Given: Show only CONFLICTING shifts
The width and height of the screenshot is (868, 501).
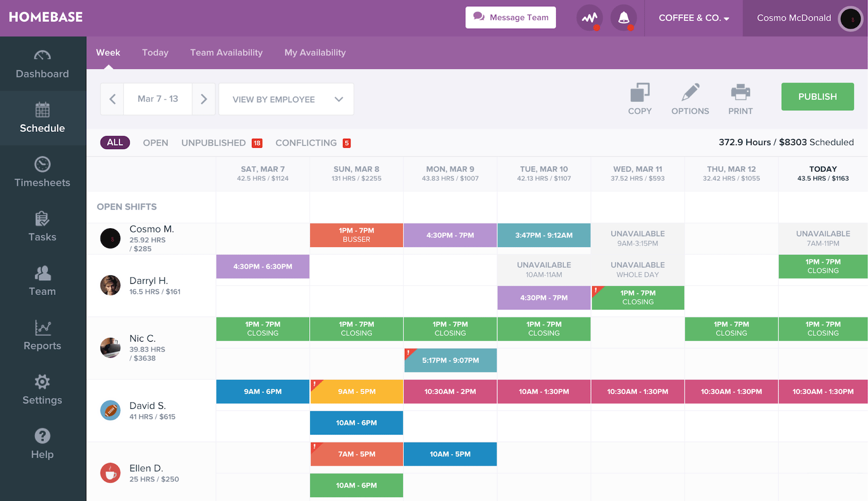Looking at the screenshot, I should (x=306, y=143).
